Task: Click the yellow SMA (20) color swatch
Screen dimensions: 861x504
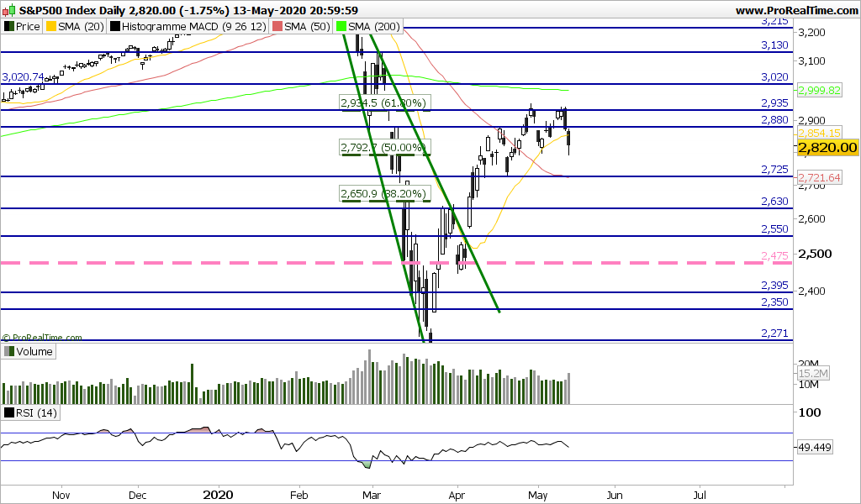Action: tap(51, 26)
